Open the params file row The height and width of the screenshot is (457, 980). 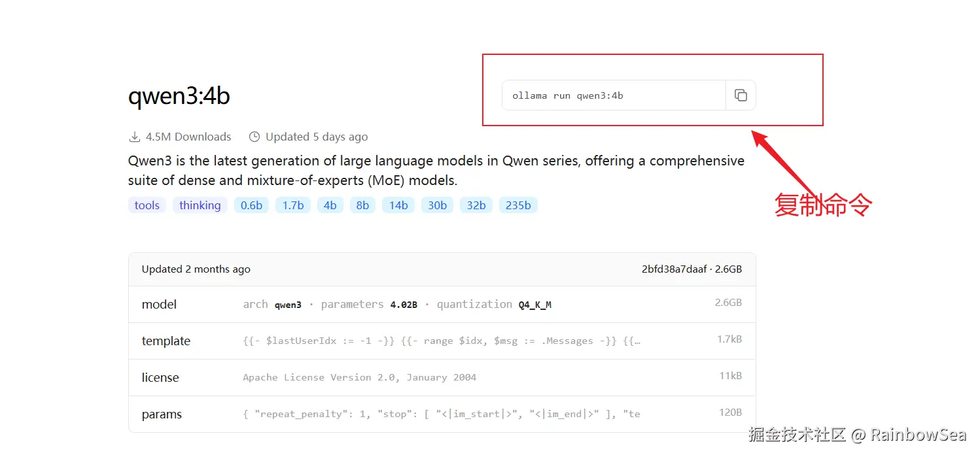coord(442,415)
